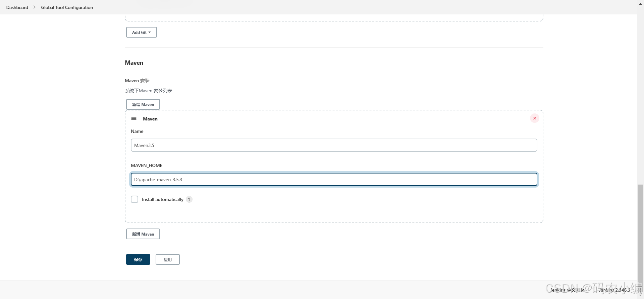Remove the Maven installation via red X icon
The width and height of the screenshot is (644, 299).
coord(534,118)
